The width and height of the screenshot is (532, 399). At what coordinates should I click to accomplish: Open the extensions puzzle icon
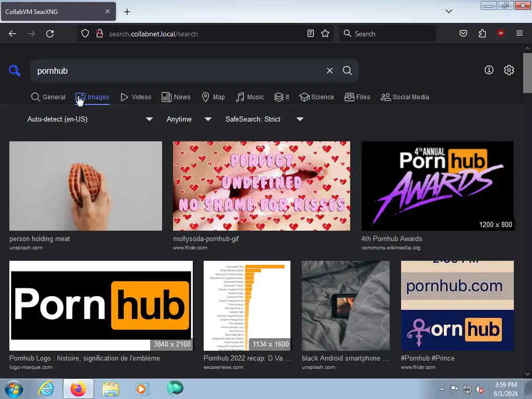click(482, 33)
